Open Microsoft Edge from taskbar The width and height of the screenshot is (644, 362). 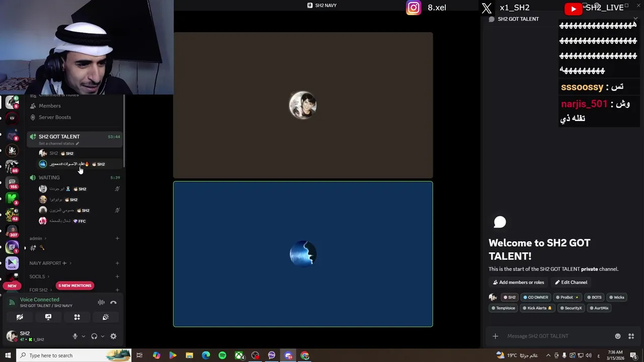coord(206,355)
